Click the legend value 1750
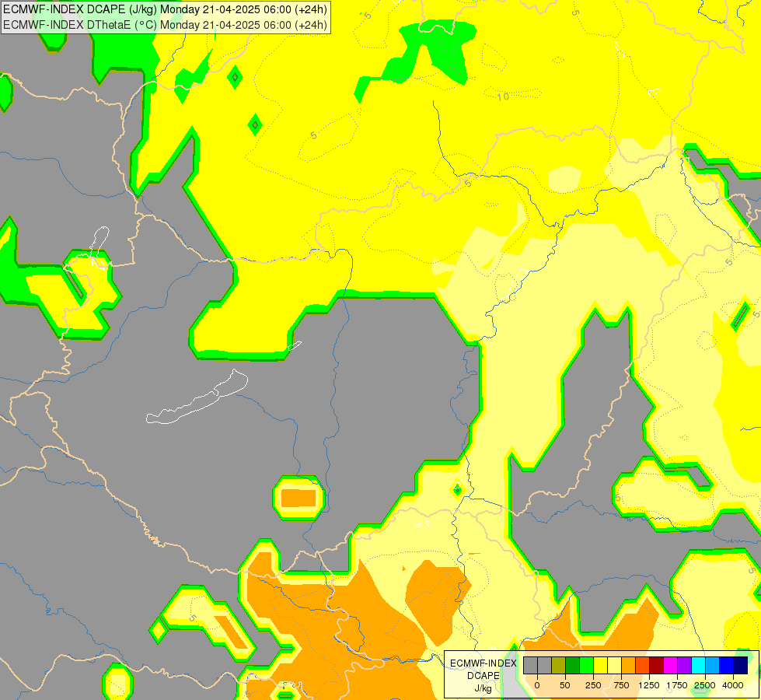This screenshot has width=761, height=700. pos(677,685)
